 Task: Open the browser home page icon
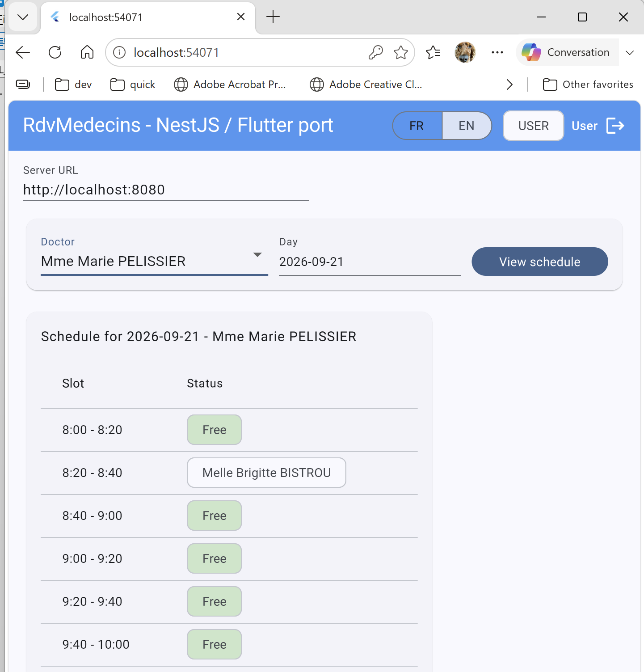click(x=87, y=52)
